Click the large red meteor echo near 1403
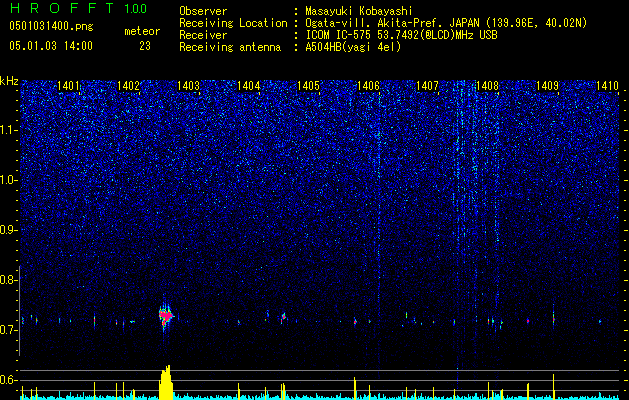629x400 pixels. click(166, 317)
